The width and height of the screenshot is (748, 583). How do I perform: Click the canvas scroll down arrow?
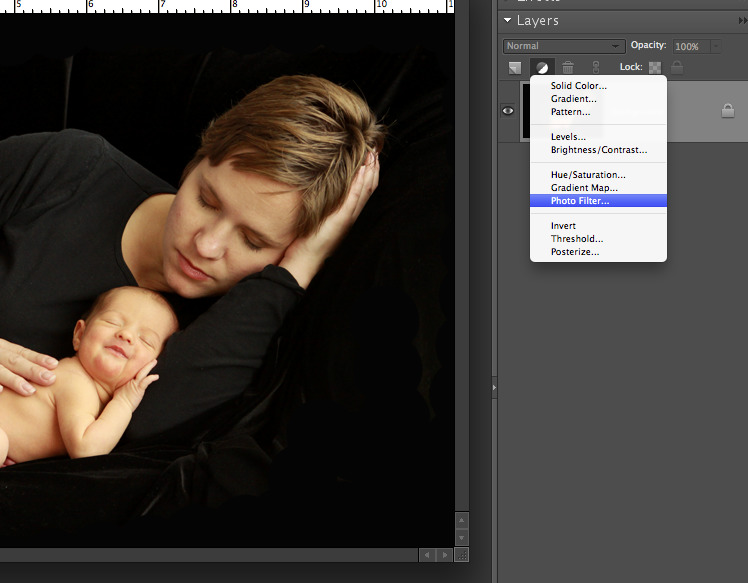point(461,538)
